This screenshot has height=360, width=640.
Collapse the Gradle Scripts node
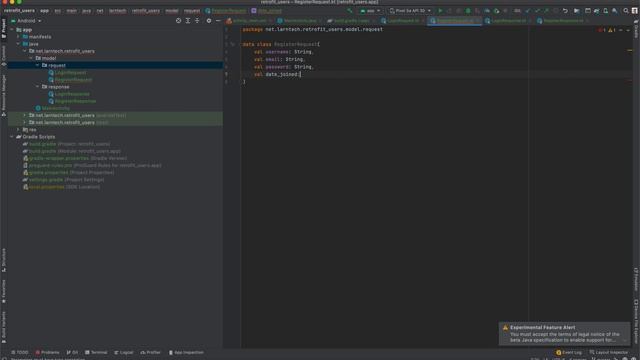(x=12, y=137)
